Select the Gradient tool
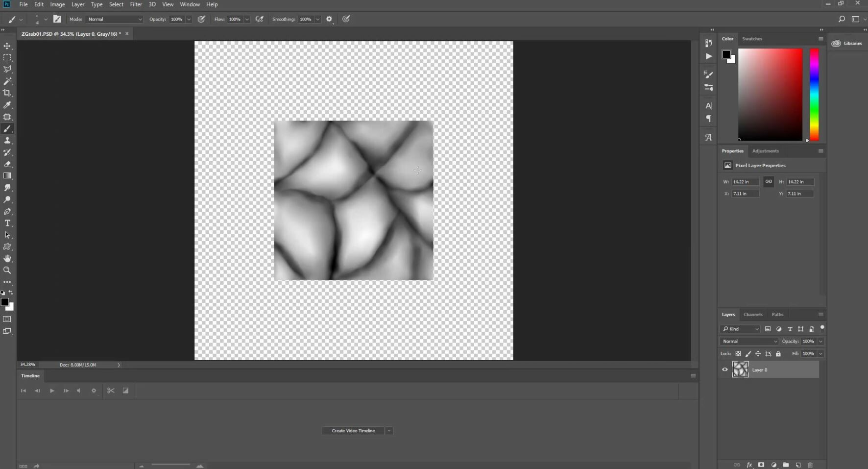Image resolution: width=868 pixels, height=469 pixels. pos(7,176)
